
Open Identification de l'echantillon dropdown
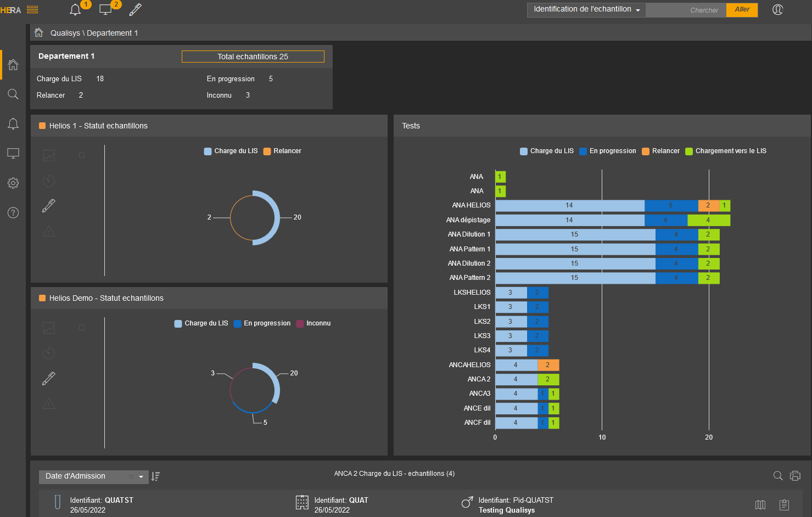point(586,10)
